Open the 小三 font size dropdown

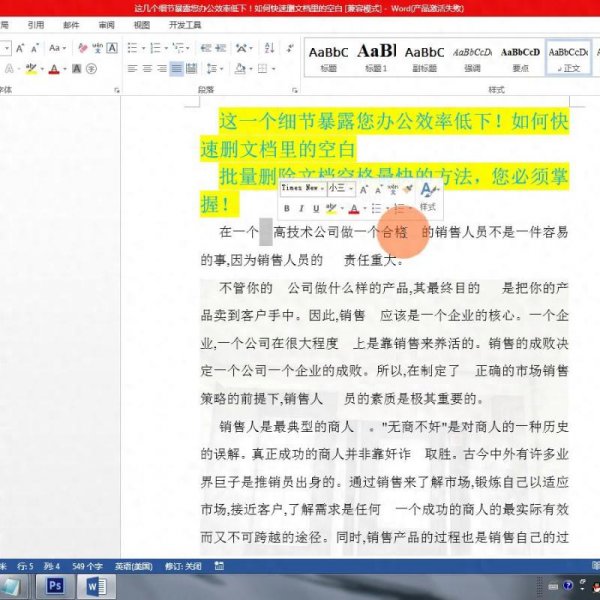(340, 187)
